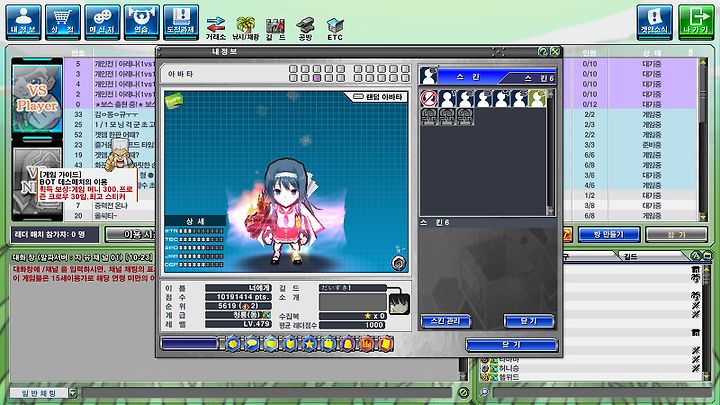
Task: Click the first blue hexagon badge icon
Action: coord(233,343)
